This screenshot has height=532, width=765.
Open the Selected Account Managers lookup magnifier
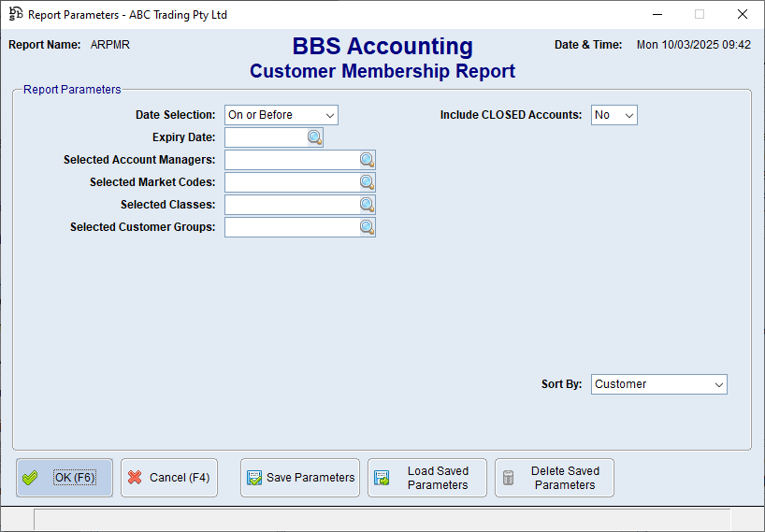tap(367, 160)
